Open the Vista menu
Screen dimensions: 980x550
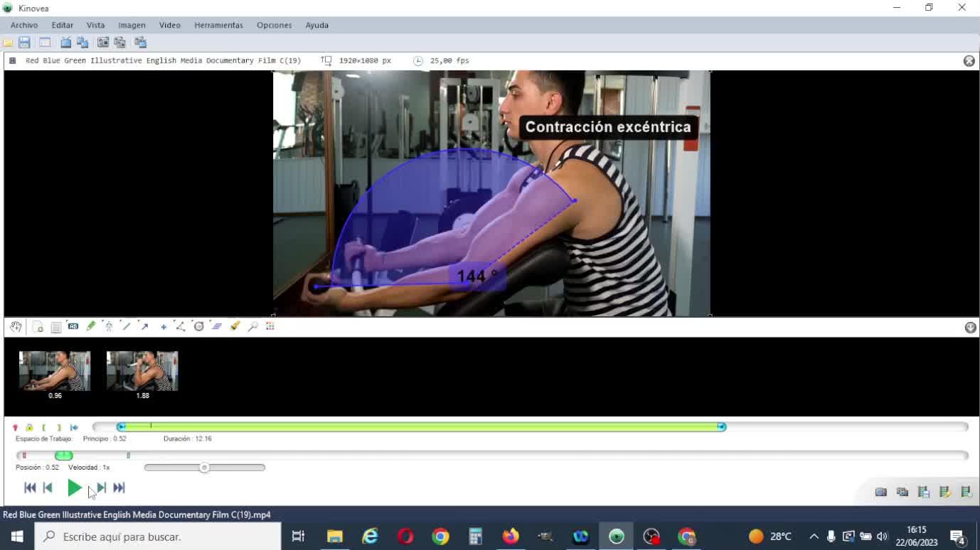95,25
